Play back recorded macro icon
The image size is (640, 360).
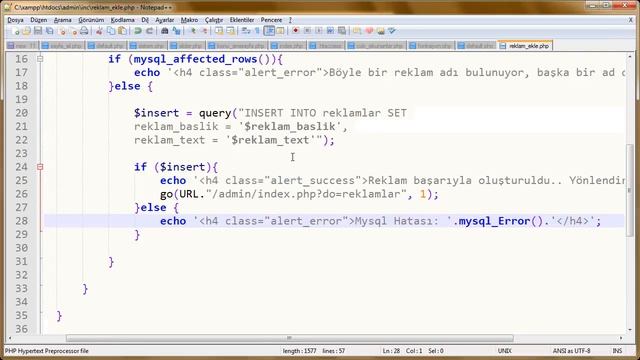[319, 31]
